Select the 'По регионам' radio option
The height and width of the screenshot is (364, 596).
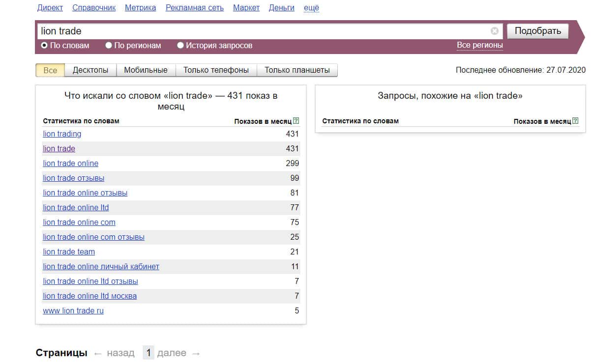click(x=109, y=45)
